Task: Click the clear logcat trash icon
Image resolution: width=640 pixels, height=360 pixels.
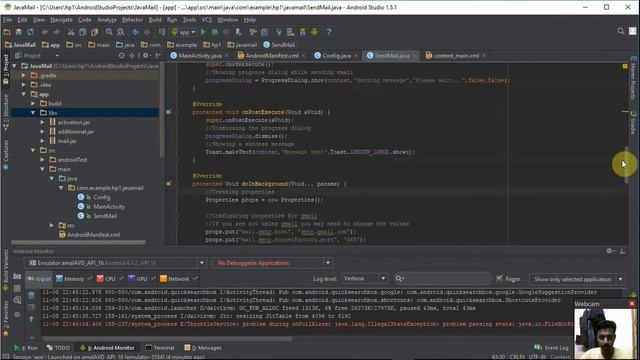Action: point(31,295)
